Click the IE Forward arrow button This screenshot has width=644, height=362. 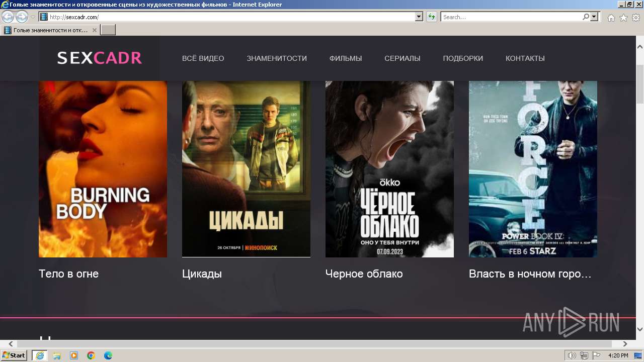pyautogui.click(x=22, y=17)
